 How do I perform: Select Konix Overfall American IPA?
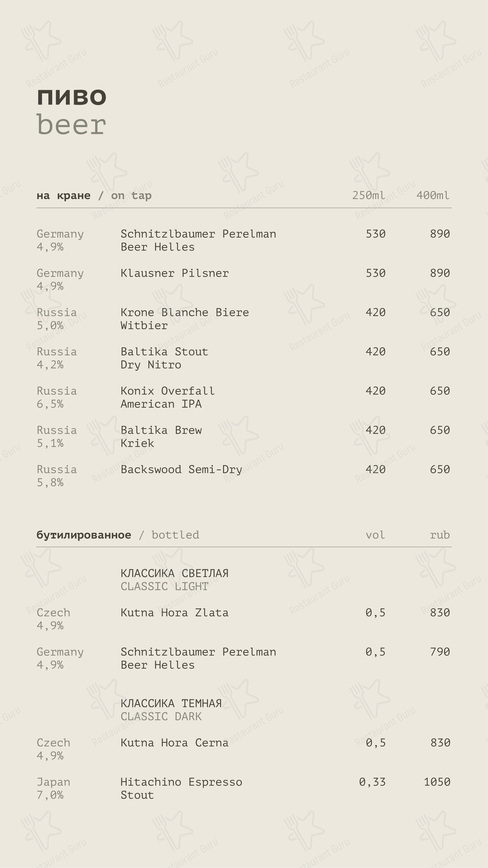pos(167,397)
